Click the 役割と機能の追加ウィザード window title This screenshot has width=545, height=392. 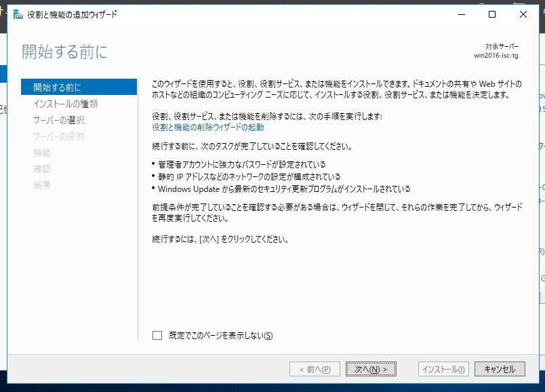coord(72,14)
